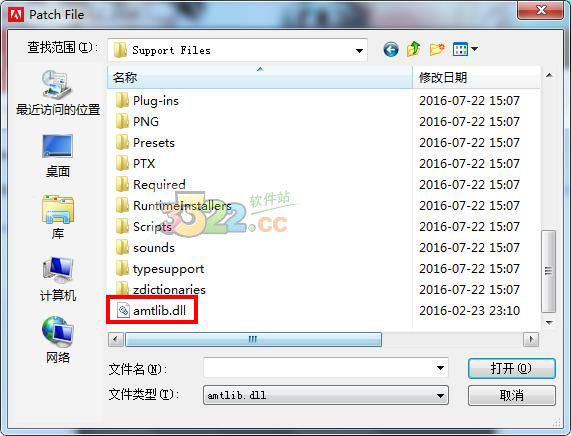Select the amtlib.dll file
Image resolution: width=571 pixels, height=436 pixels.
point(151,310)
